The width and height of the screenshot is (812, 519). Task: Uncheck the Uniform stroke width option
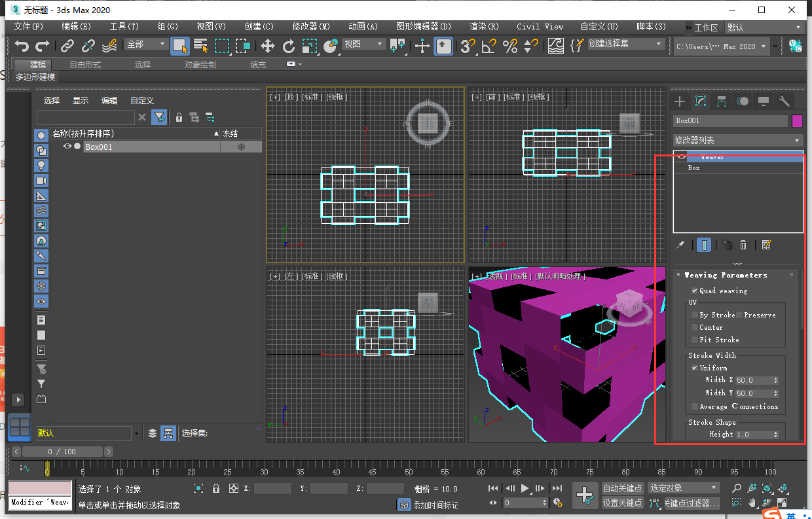click(x=695, y=368)
